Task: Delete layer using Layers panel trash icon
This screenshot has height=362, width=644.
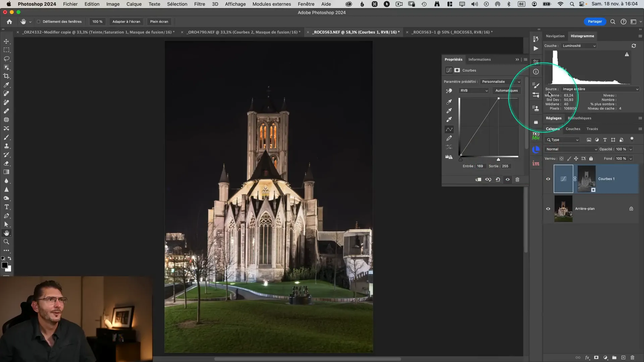Action: point(632,358)
